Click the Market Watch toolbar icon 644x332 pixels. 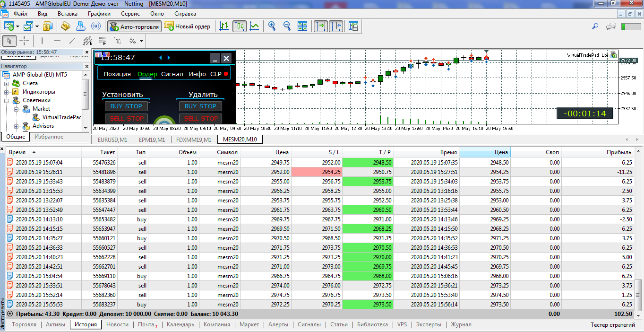click(48, 26)
